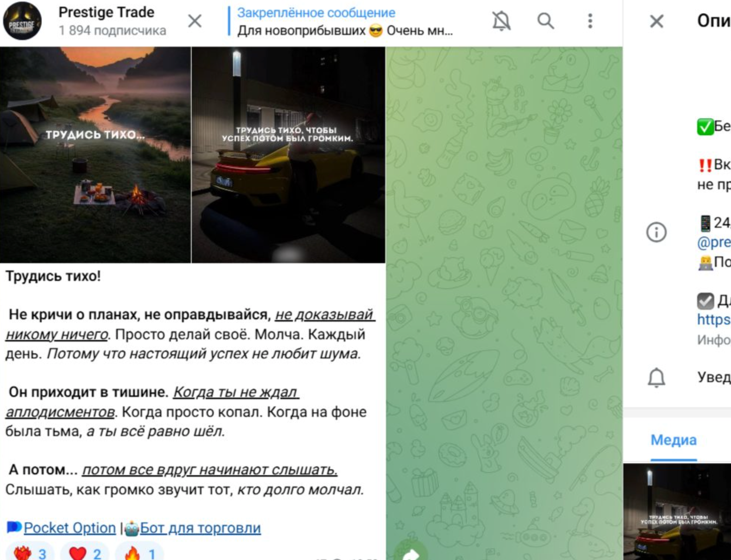Switch to the Медиа tab

673,440
